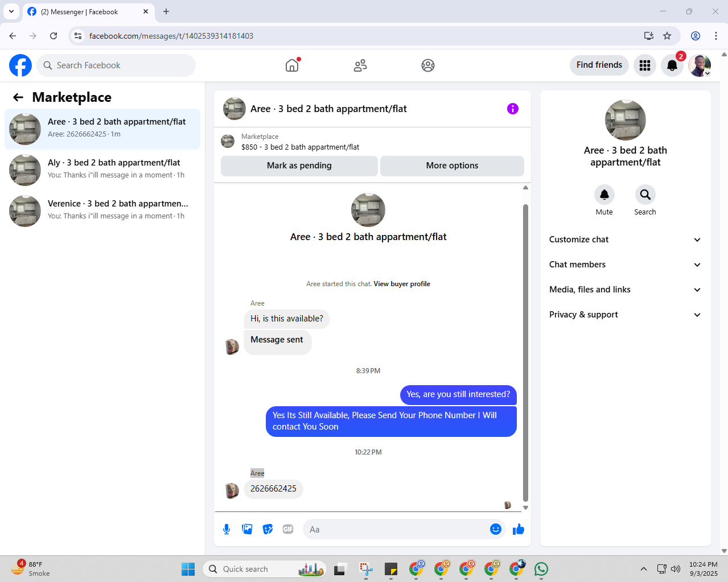Open Aly conversation in Marketplace list
728x582 pixels.
(102, 170)
